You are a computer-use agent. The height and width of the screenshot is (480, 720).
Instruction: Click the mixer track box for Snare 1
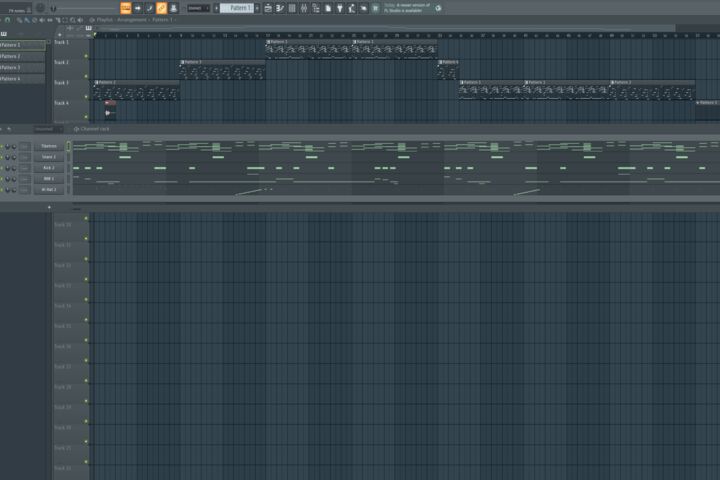25,157
